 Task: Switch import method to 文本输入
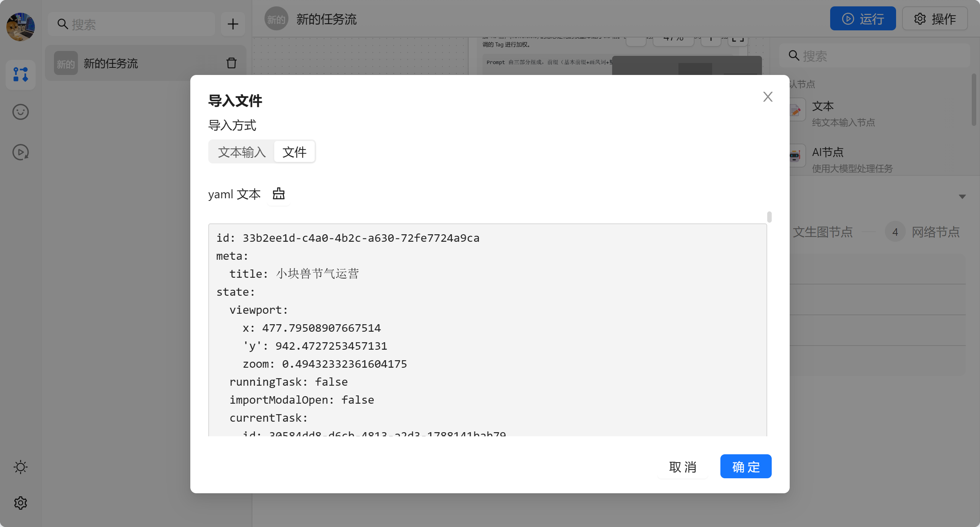242,152
